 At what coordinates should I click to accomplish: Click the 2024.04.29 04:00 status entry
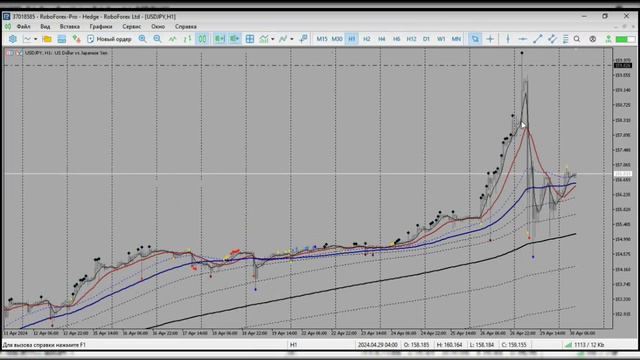tap(378, 345)
